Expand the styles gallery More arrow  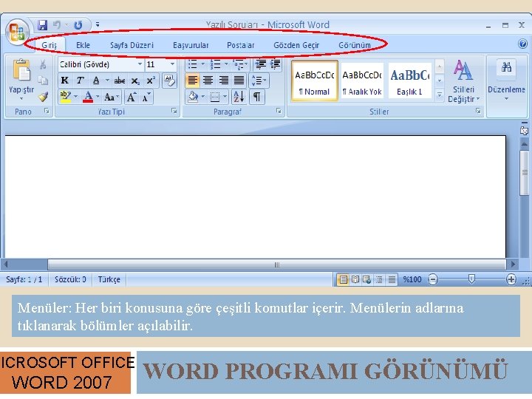[440, 95]
